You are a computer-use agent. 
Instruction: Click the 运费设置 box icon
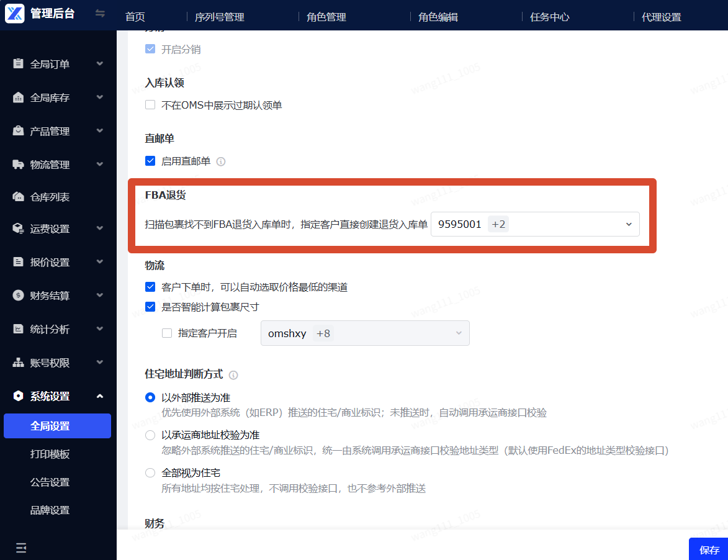pos(18,228)
